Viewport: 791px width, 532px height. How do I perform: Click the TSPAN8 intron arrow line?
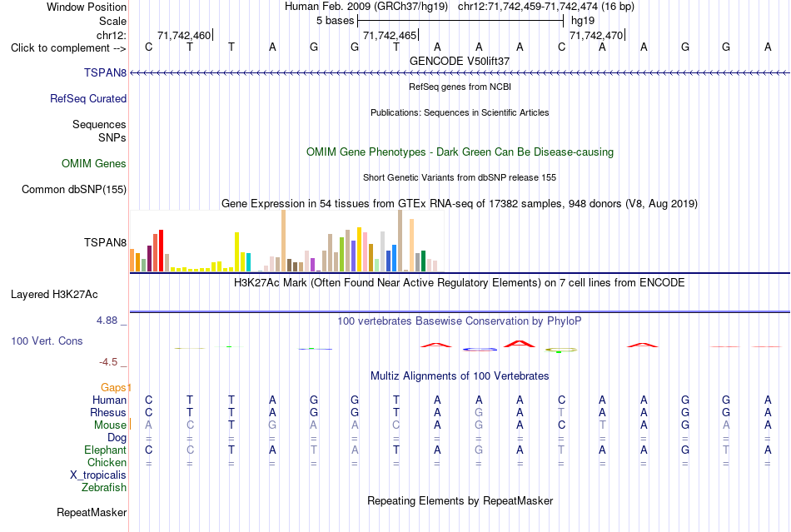[x=460, y=73]
